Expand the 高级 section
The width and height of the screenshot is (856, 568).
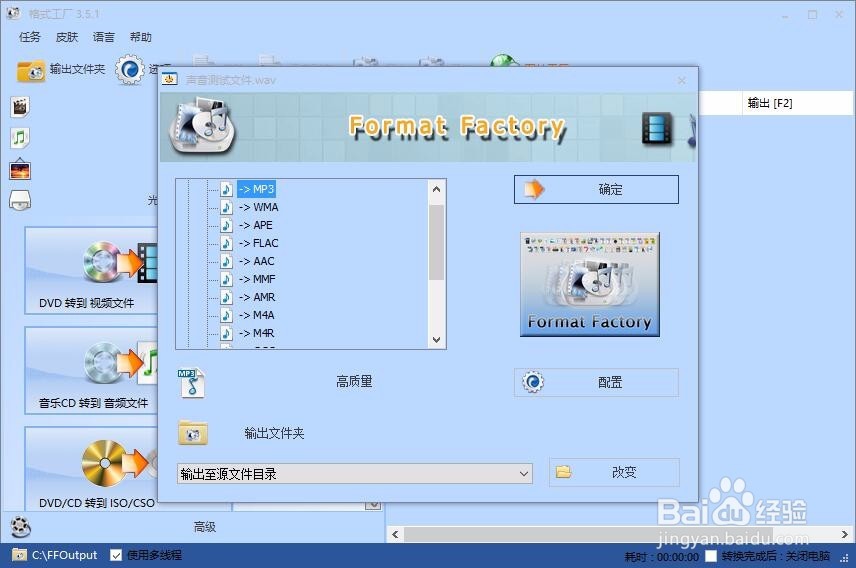205,526
